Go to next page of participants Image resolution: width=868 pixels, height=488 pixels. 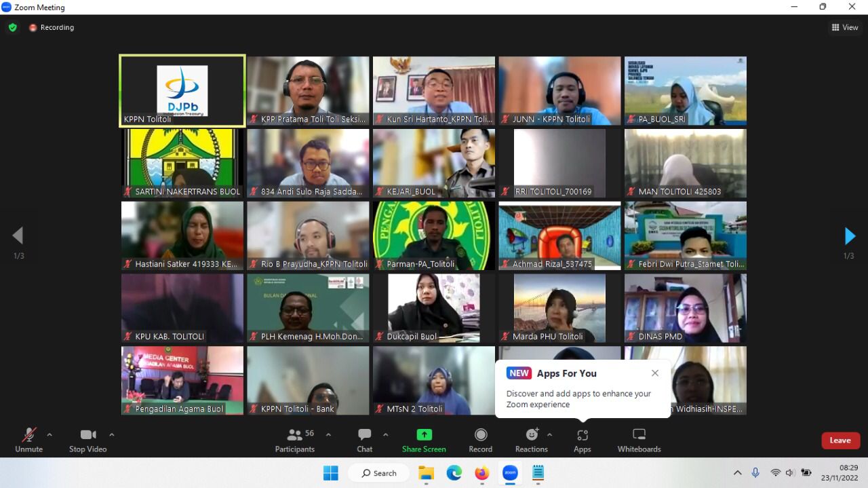tap(850, 236)
